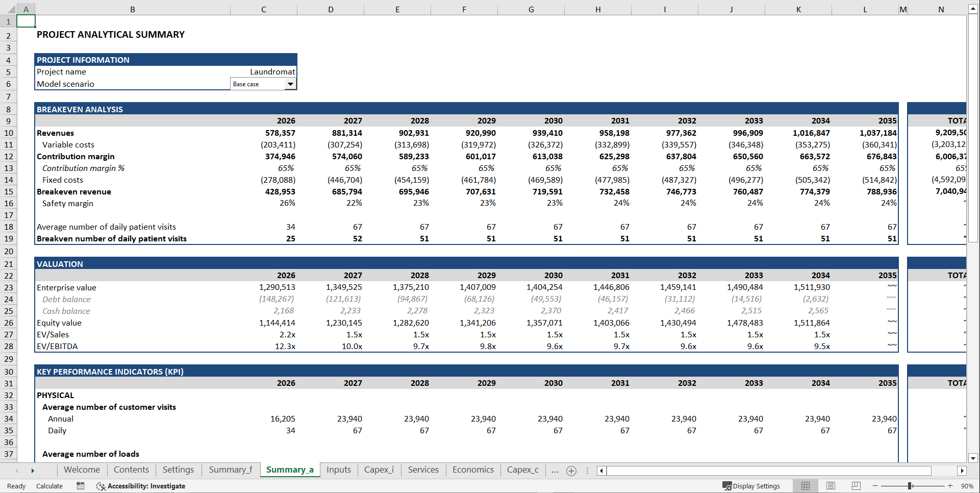Image resolution: width=980 pixels, height=493 pixels.
Task: Click Calculate in the status bar
Action: [x=49, y=486]
